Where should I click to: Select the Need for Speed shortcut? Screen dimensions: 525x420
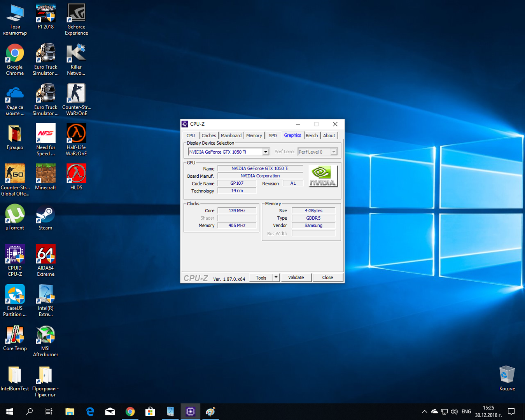[45, 140]
